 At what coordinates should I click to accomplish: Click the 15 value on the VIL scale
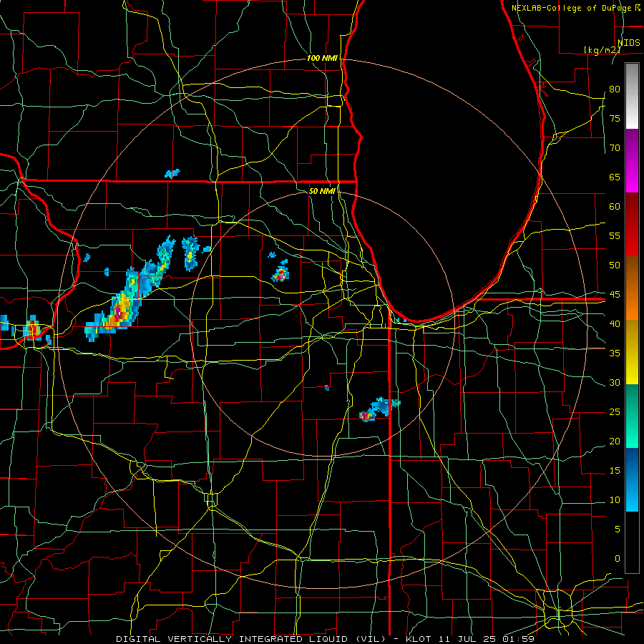615,471
